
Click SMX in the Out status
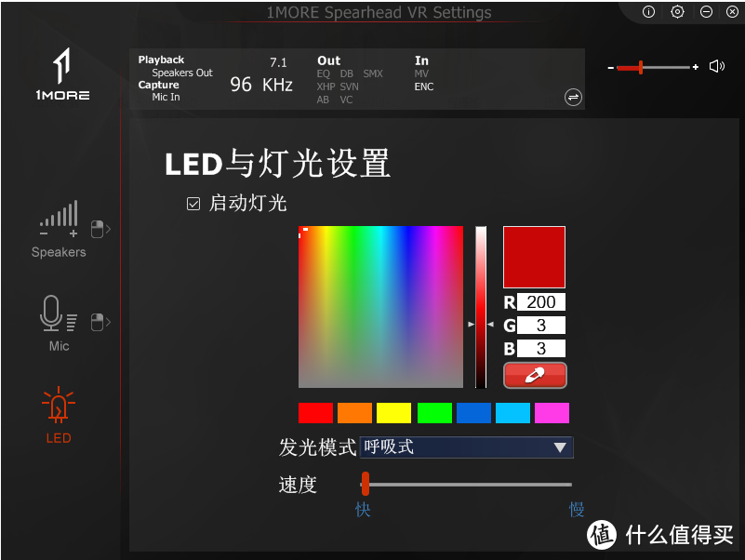click(373, 73)
